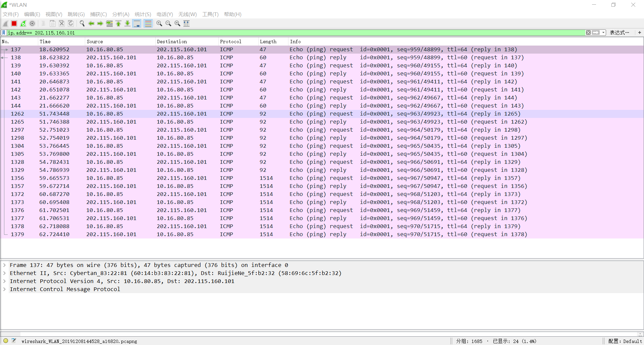This screenshot has width=644, height=345.
Task: Sort packets by No. column header
Action: (19, 42)
